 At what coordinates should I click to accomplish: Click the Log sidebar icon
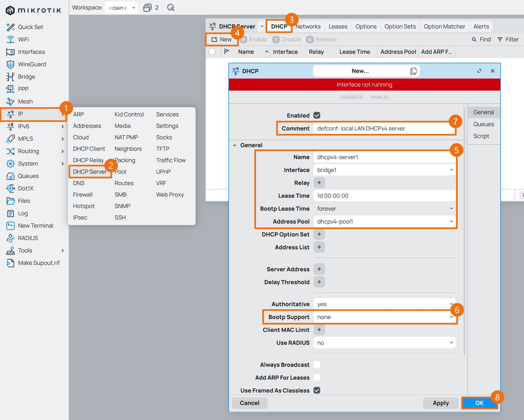[x=10, y=213]
